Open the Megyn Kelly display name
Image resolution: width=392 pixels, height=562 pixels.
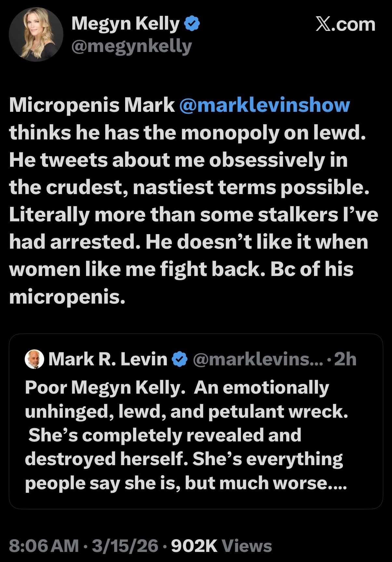[125, 23]
